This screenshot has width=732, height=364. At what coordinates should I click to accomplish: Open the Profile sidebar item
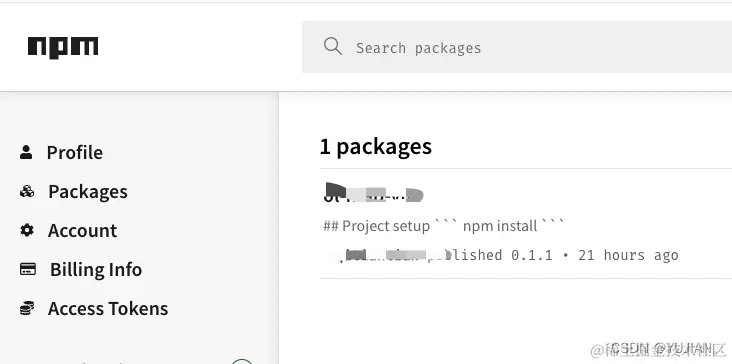[75, 153]
